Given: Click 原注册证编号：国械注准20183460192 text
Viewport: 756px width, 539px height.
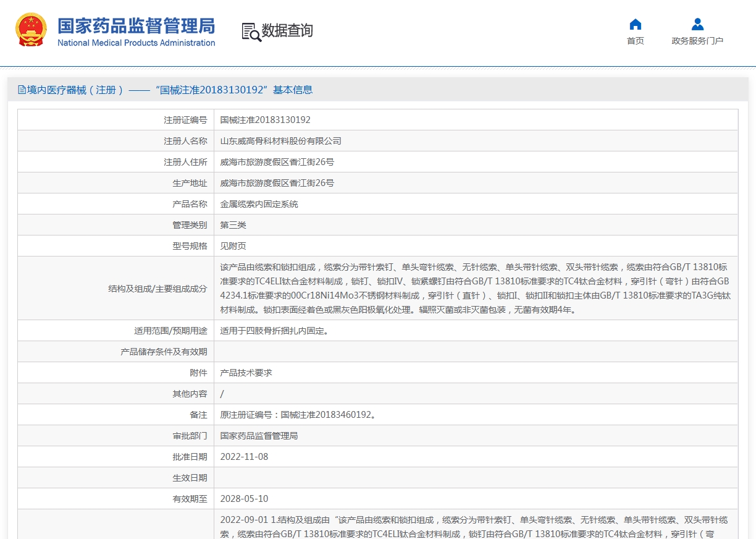Looking at the screenshot, I should (x=298, y=415).
